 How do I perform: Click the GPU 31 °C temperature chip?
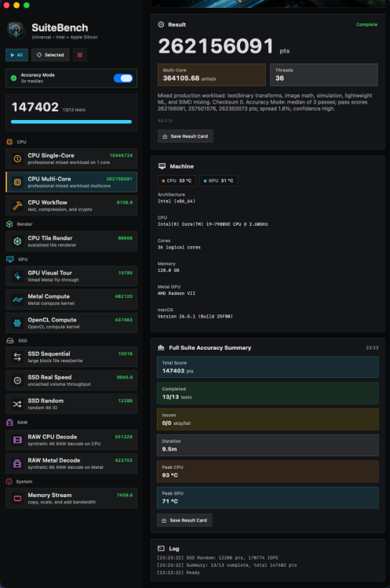pos(218,181)
